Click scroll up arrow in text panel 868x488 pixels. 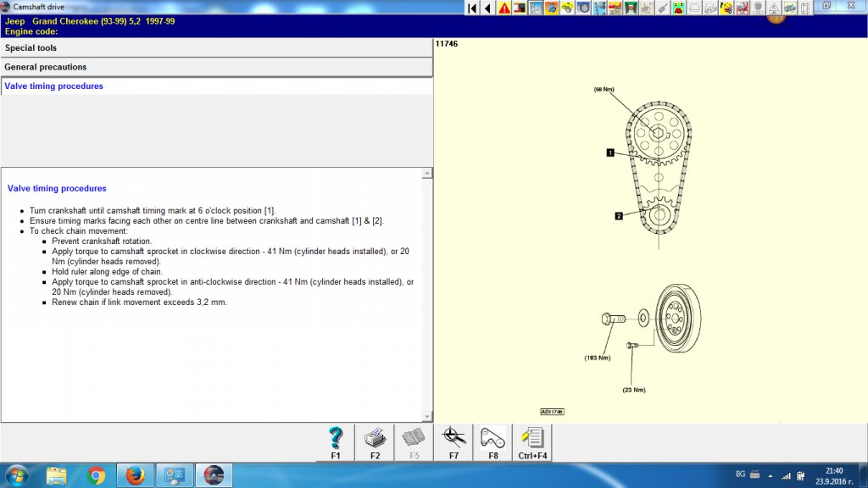427,174
